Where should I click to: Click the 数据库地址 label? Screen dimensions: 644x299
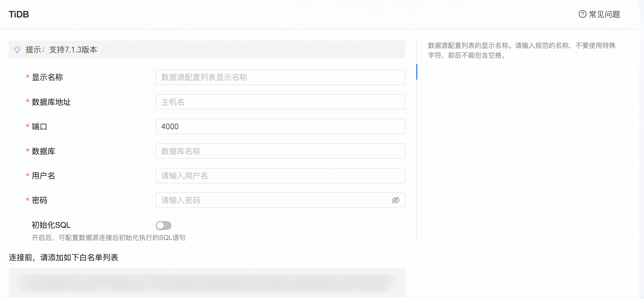(51, 102)
